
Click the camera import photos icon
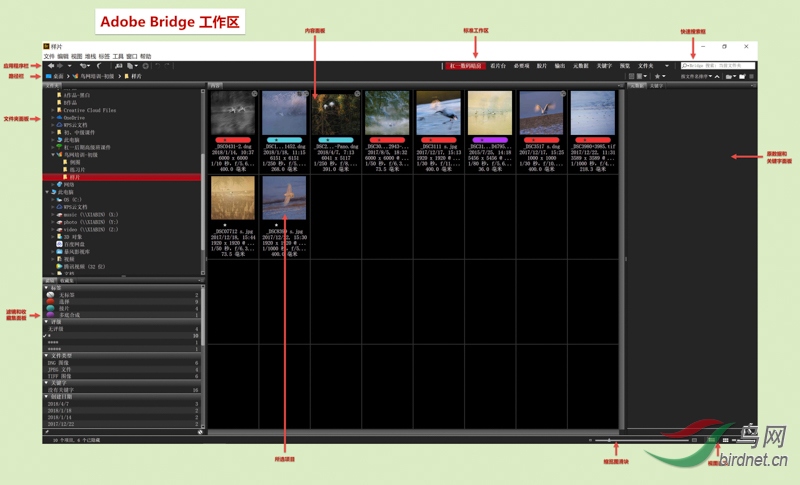coord(118,66)
